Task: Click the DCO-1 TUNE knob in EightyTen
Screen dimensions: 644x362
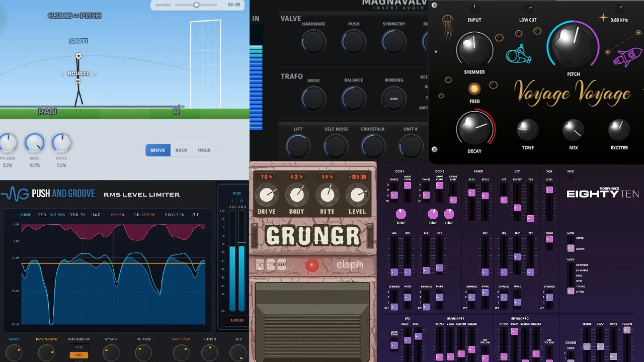Action: 400,214
